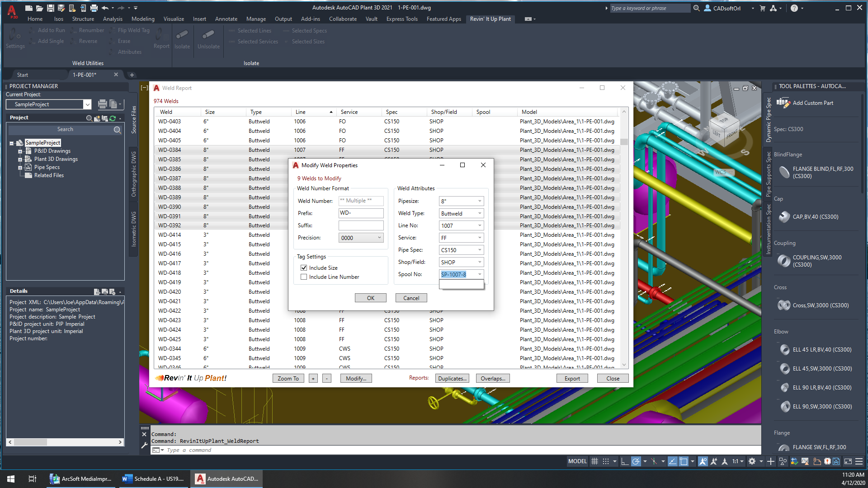Viewport: 868px width, 488px height.
Task: Open Windows Task View
Action: point(32,479)
